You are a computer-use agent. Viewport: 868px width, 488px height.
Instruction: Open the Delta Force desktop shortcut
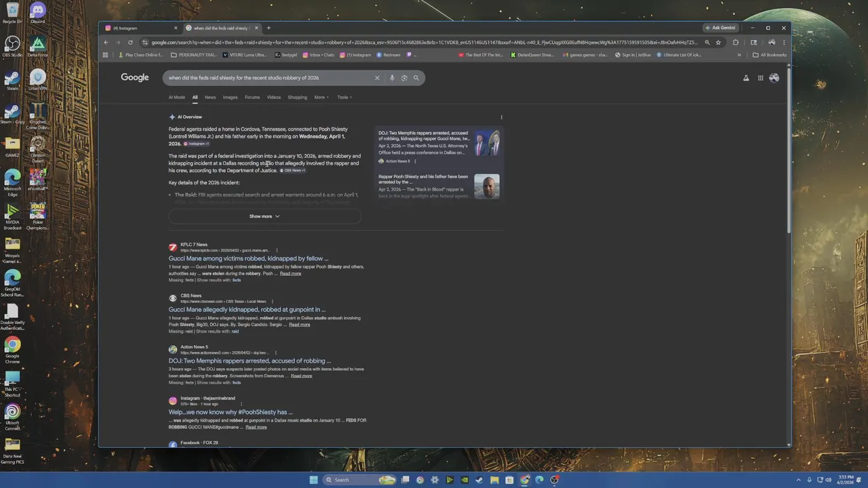[x=38, y=46]
